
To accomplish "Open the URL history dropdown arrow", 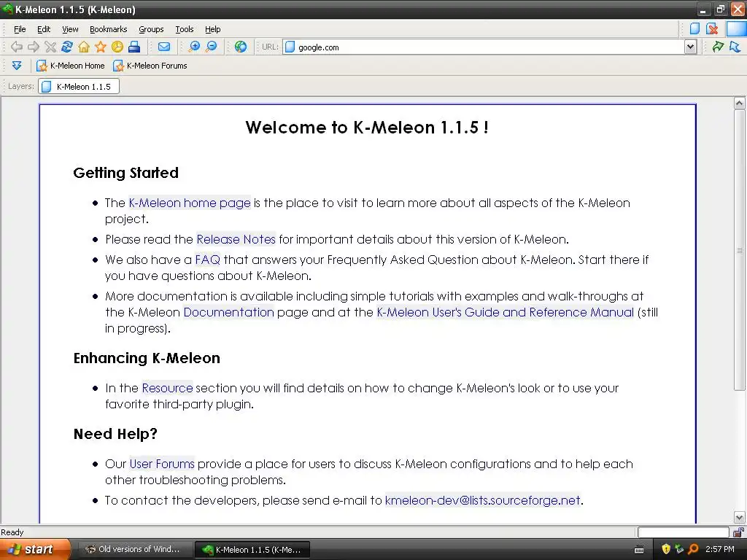I will [690, 47].
